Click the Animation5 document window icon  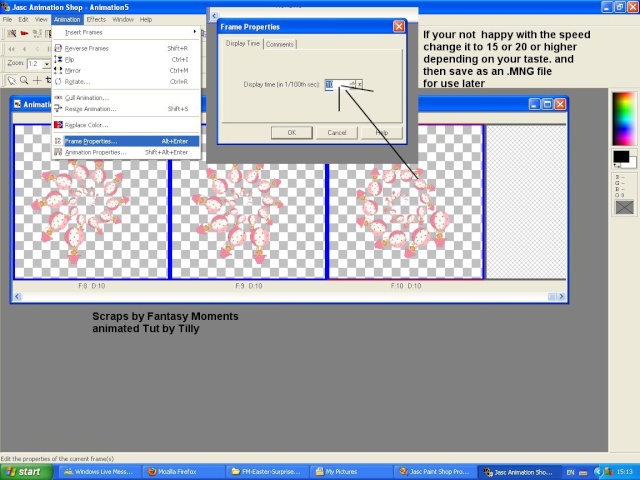[x=18, y=104]
